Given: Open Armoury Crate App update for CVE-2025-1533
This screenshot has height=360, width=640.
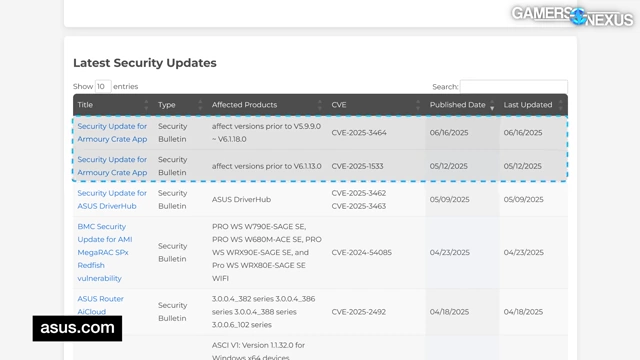Looking at the screenshot, I should 112,166.
